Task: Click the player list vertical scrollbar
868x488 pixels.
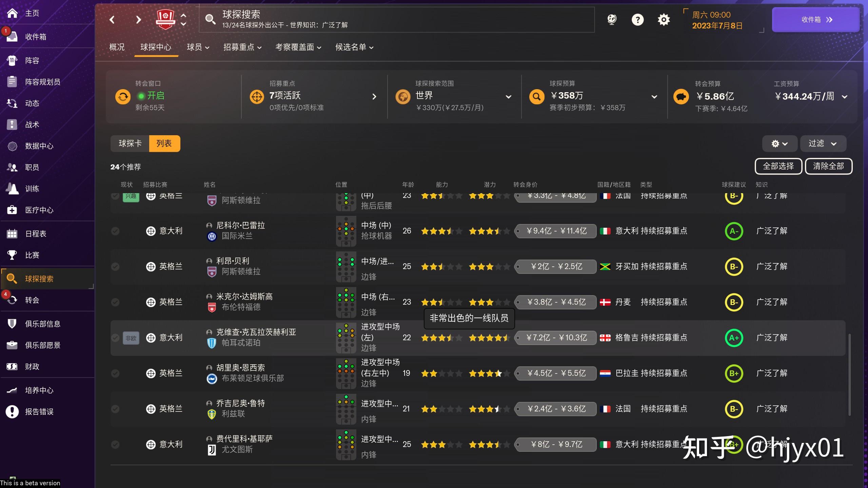Action: (849, 374)
